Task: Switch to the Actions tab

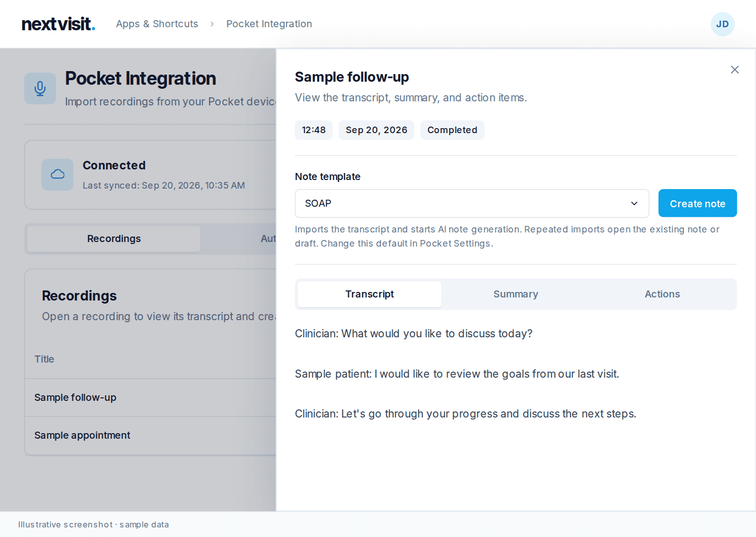Action: click(x=662, y=294)
